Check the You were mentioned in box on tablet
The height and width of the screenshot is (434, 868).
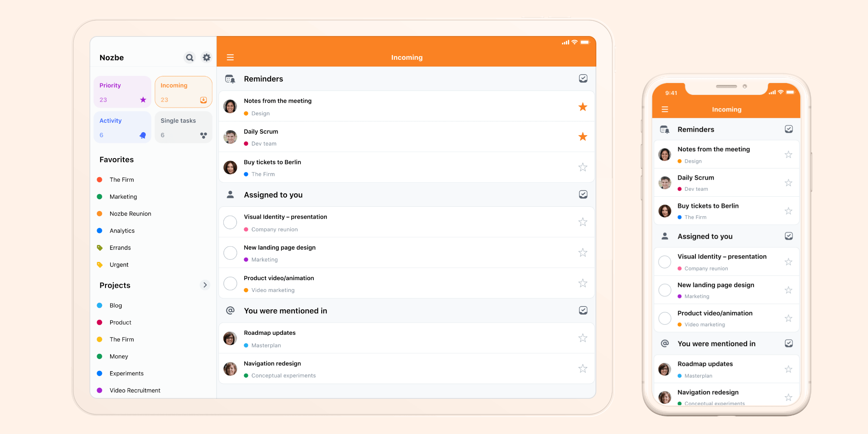pos(583,310)
